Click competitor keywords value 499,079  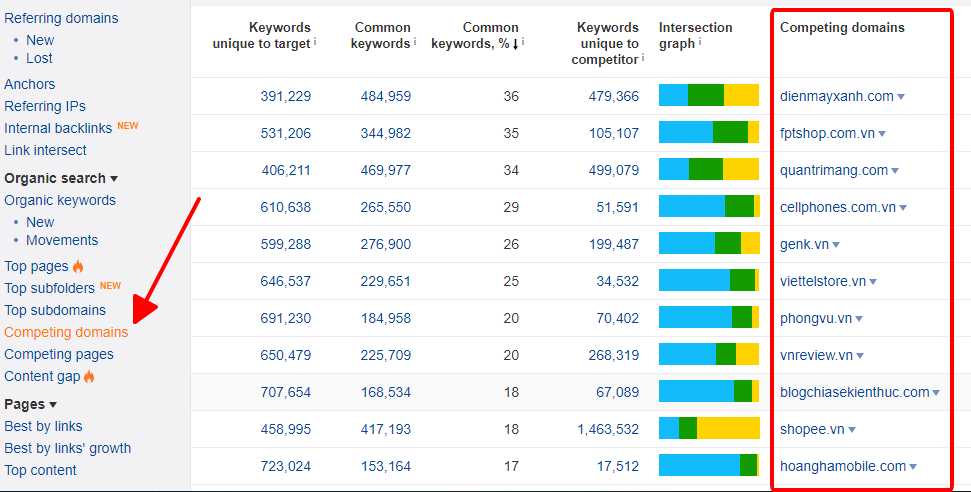[x=614, y=170]
